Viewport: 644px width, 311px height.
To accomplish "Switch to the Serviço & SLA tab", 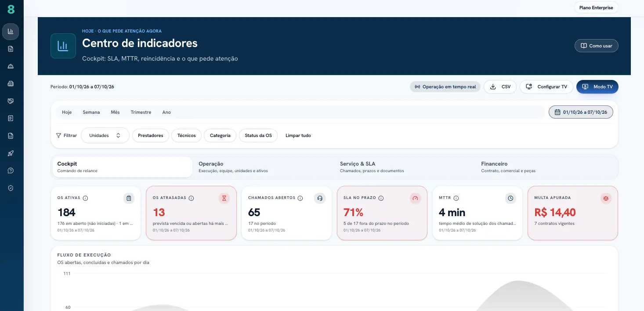I will [405, 167].
